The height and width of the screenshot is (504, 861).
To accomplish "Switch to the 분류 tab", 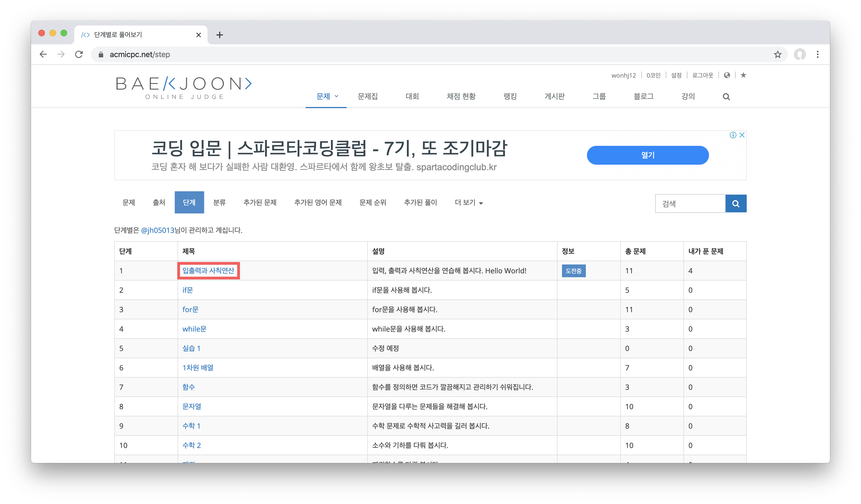I will point(219,203).
